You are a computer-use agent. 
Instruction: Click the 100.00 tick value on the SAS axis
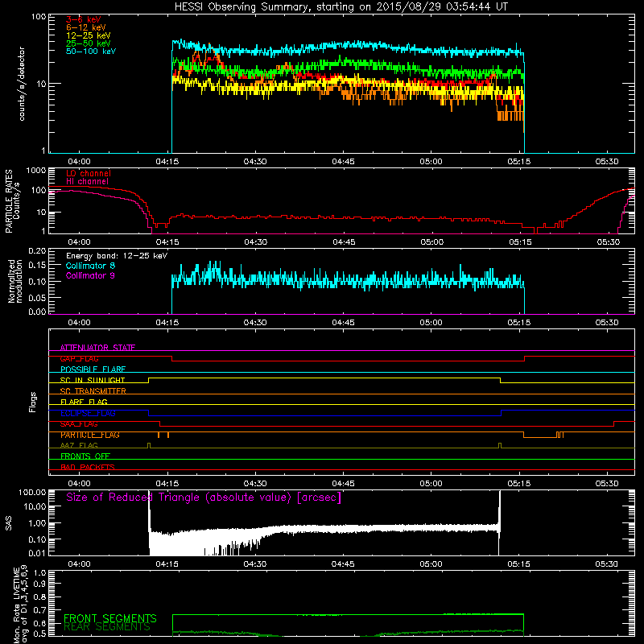click(x=32, y=492)
